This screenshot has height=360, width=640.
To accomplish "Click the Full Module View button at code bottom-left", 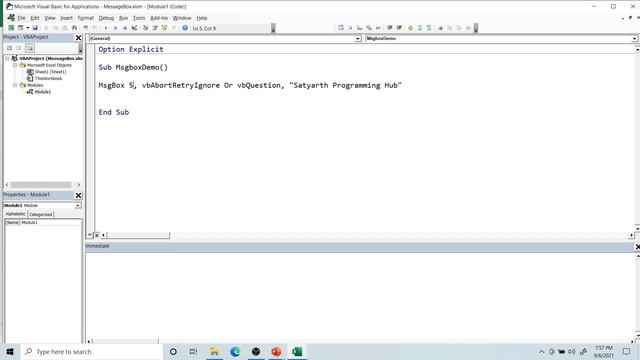I will (x=97, y=235).
